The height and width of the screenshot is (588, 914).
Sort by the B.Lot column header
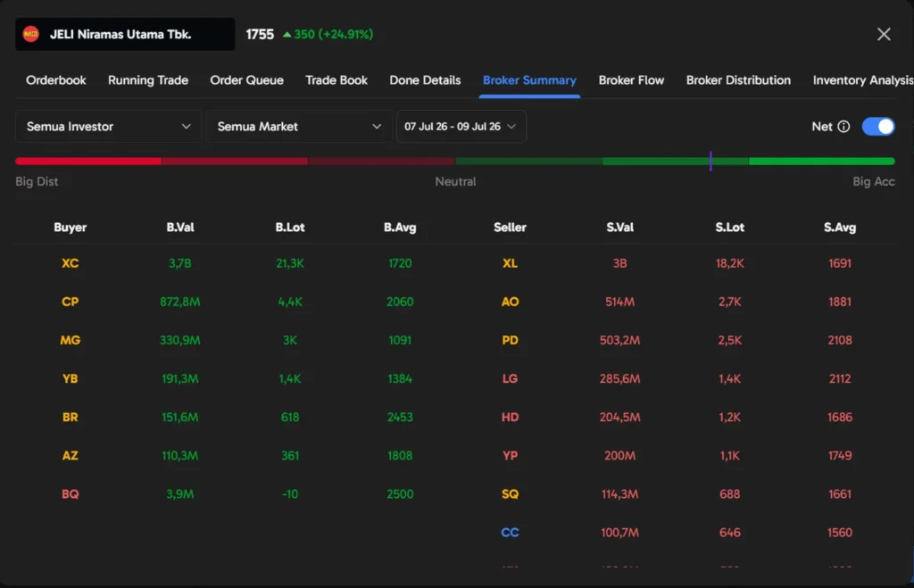coord(290,228)
